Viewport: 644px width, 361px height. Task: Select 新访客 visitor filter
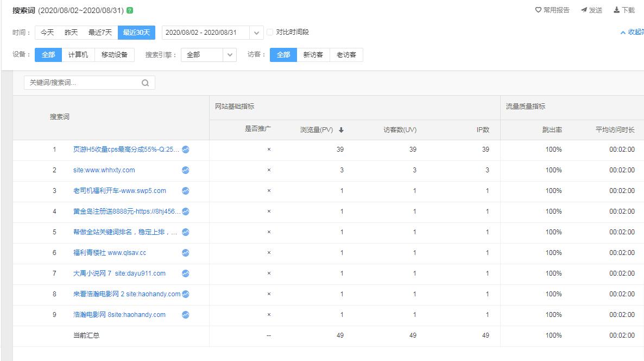[x=313, y=55]
